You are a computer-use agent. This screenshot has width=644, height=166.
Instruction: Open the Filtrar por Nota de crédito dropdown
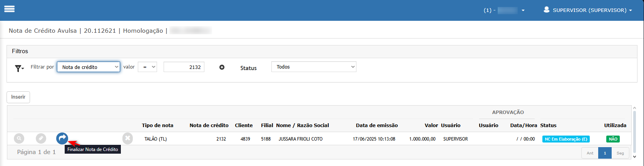[x=89, y=67]
